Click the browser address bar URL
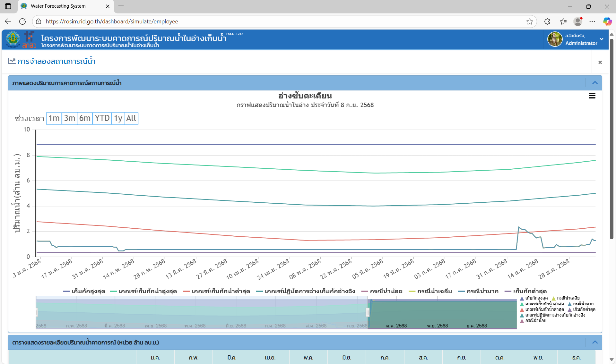 [112, 21]
